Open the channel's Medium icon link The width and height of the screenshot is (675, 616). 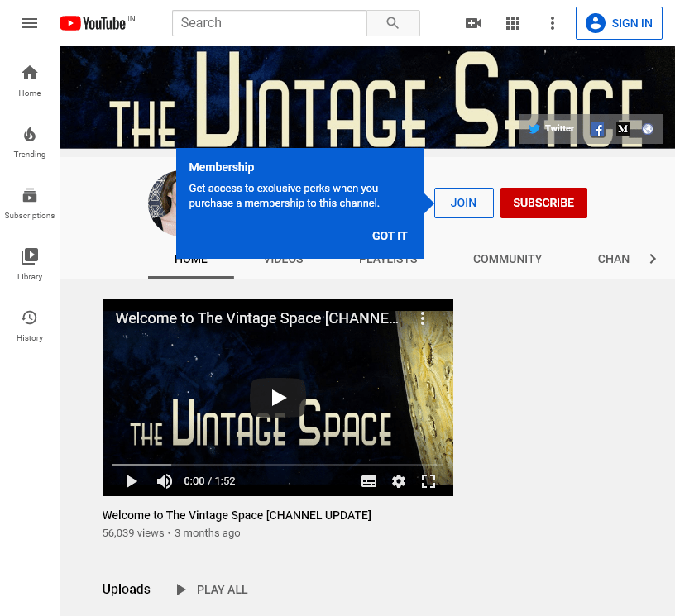point(623,129)
